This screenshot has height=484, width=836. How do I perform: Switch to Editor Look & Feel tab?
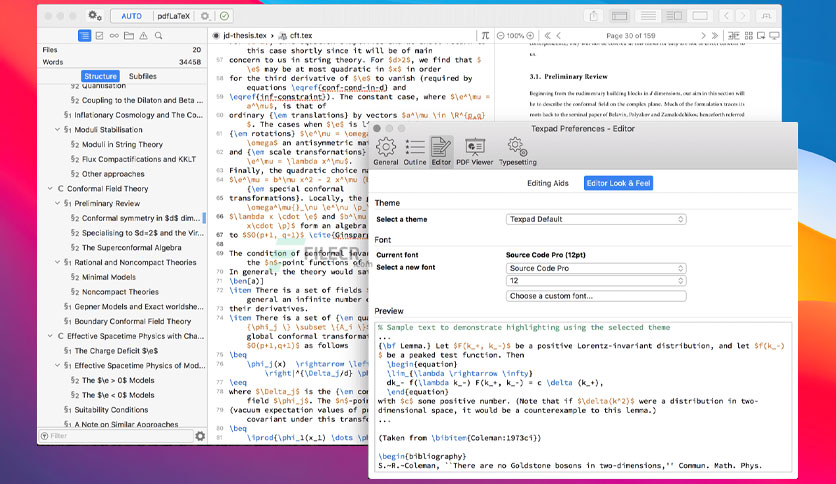pyautogui.click(x=618, y=183)
